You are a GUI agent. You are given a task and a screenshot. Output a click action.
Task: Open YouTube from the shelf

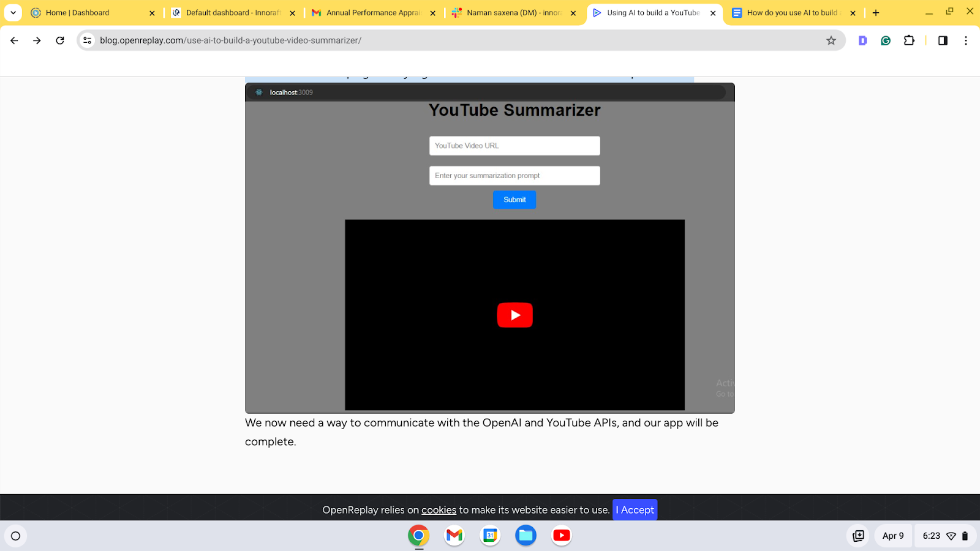561,536
